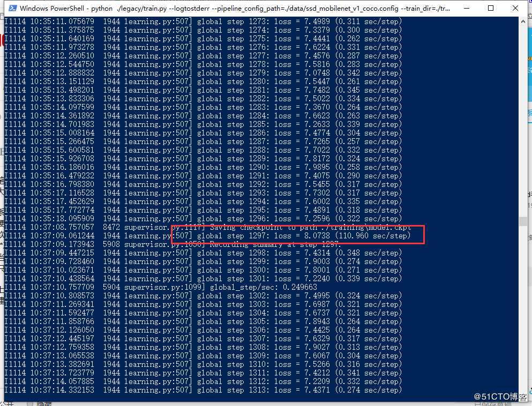Click the log line for global step 1282
The width and height of the screenshot is (532, 406).
tap(203, 99)
